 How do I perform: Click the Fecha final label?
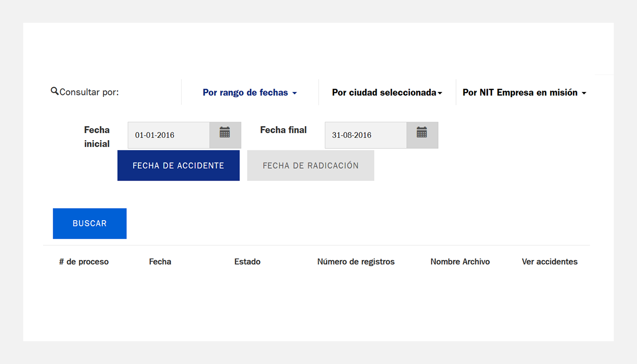coord(283,130)
